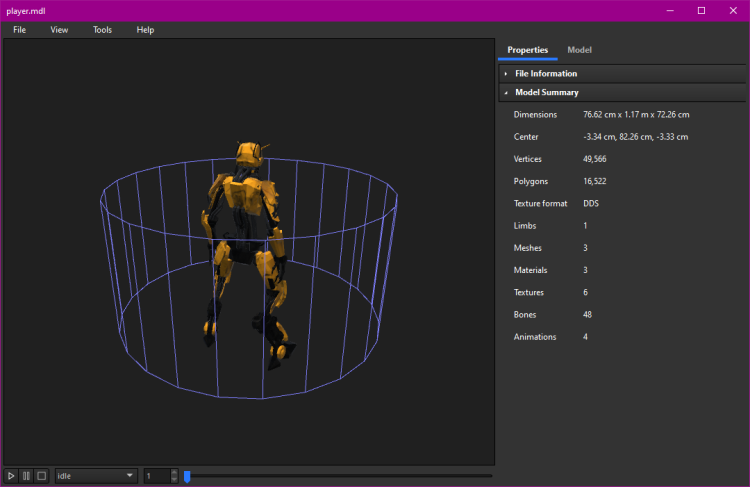Select the Properties tab
The height and width of the screenshot is (487, 750).
527,50
